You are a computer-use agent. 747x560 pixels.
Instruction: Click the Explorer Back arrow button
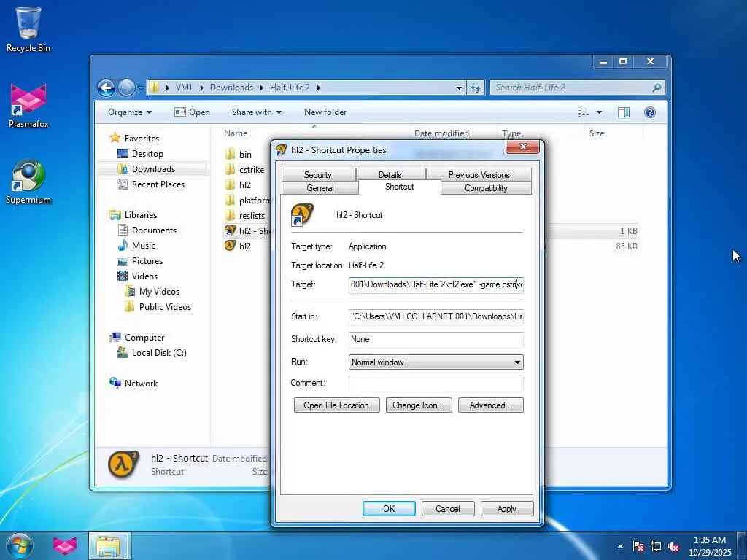coord(107,87)
